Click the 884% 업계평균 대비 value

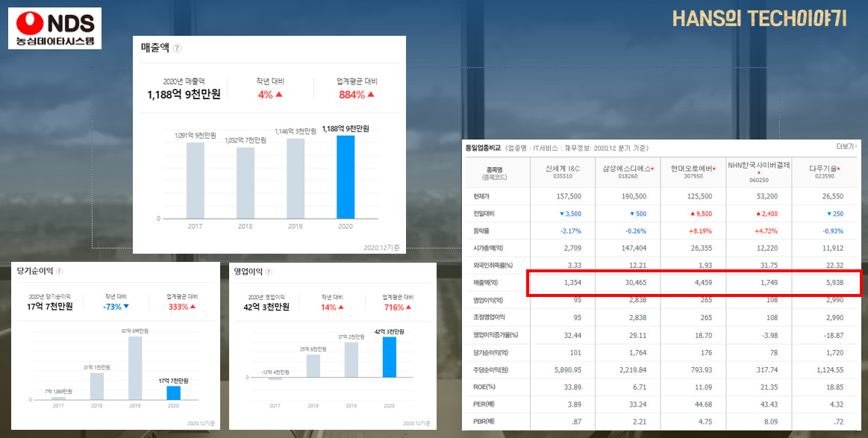click(x=356, y=95)
